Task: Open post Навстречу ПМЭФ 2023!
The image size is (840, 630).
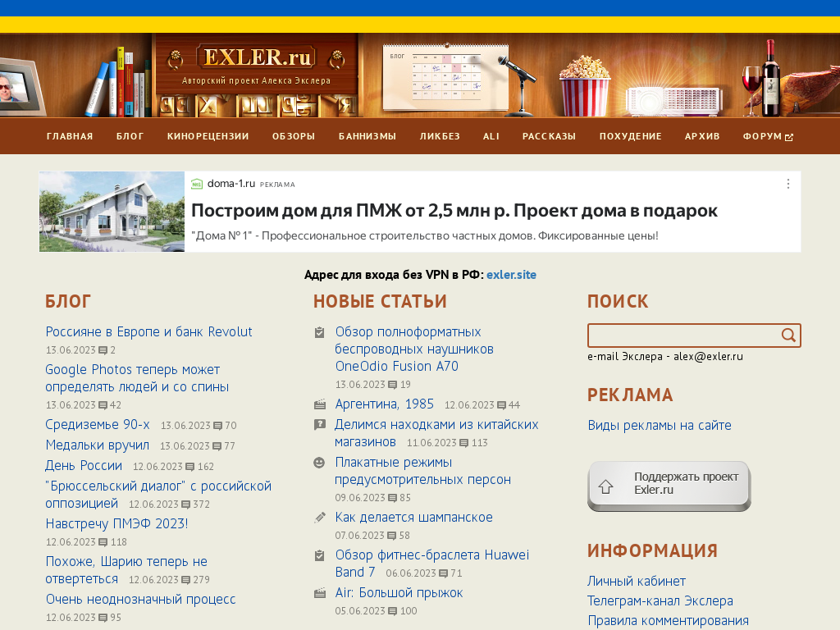Action: pyautogui.click(x=116, y=523)
